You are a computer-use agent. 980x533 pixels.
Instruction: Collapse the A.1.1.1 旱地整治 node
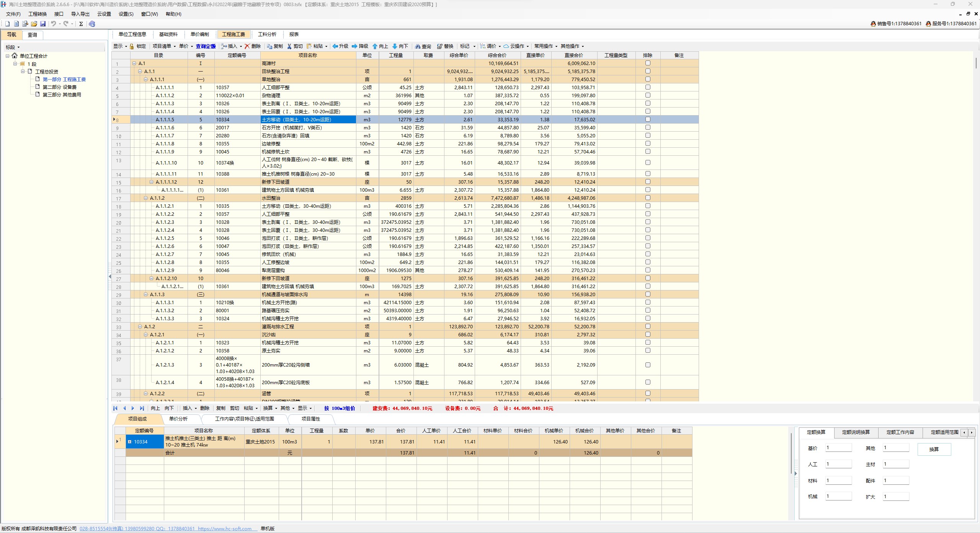pyautogui.click(x=145, y=80)
